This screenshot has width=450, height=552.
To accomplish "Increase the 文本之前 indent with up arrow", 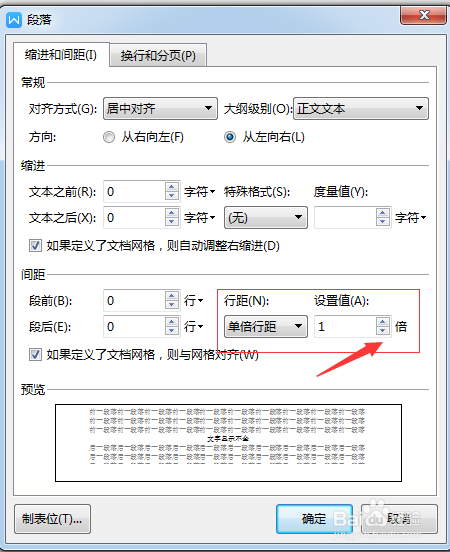I will click(x=171, y=187).
